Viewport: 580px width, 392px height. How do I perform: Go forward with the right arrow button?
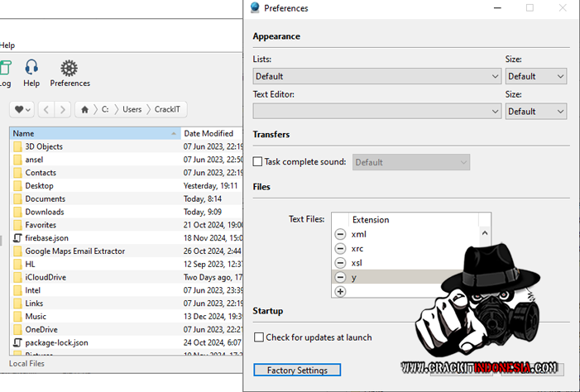coord(62,109)
